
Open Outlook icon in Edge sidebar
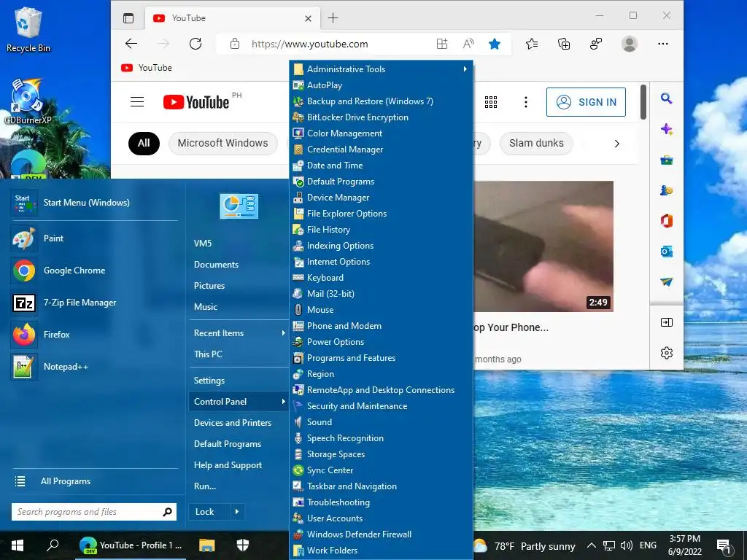[x=666, y=252]
